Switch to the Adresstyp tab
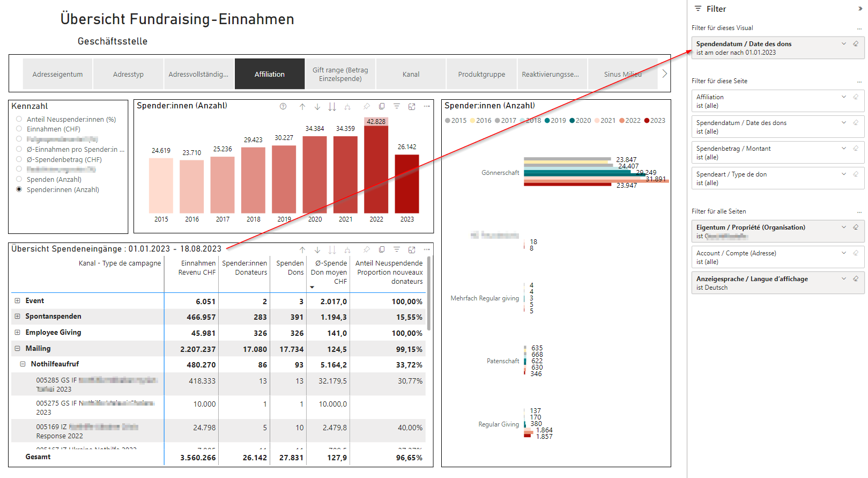 click(128, 74)
